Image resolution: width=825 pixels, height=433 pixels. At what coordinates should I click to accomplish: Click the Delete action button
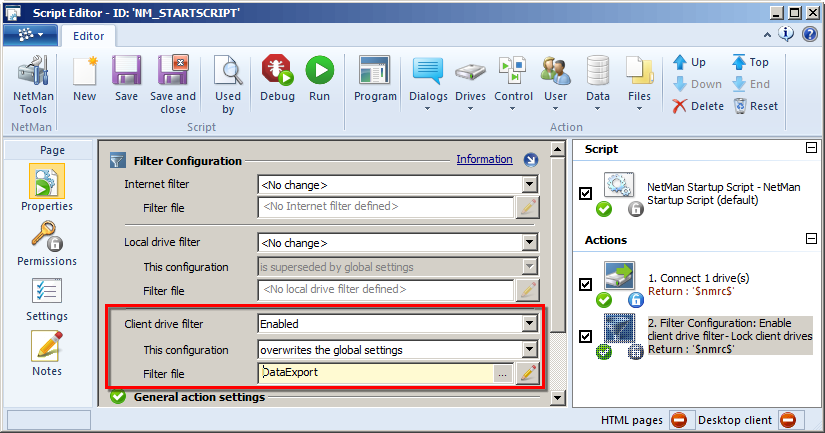(698, 106)
